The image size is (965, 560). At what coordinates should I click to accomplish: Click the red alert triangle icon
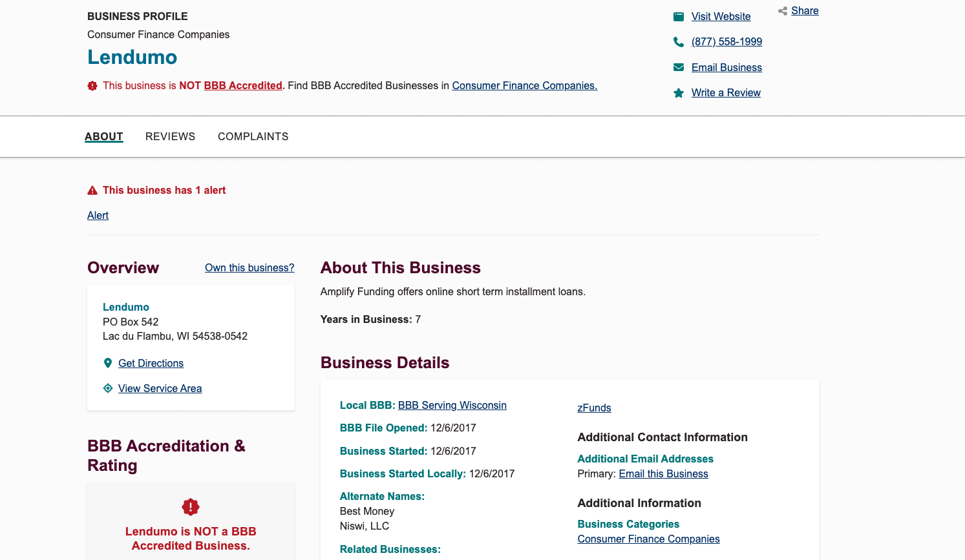[91, 189]
